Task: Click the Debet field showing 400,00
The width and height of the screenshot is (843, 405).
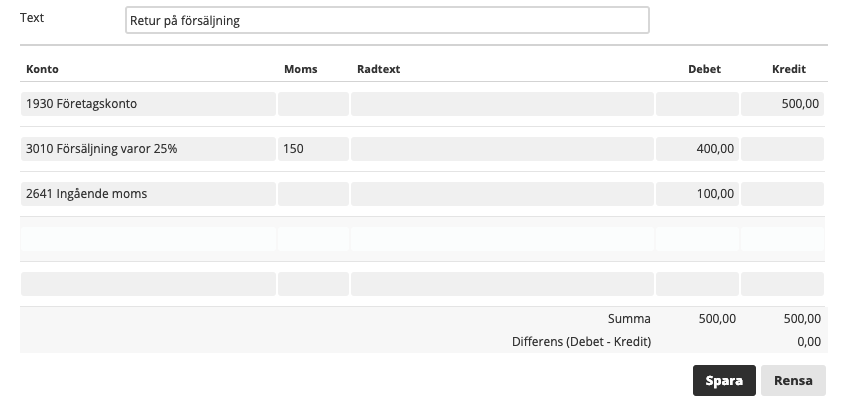Action: pos(697,149)
